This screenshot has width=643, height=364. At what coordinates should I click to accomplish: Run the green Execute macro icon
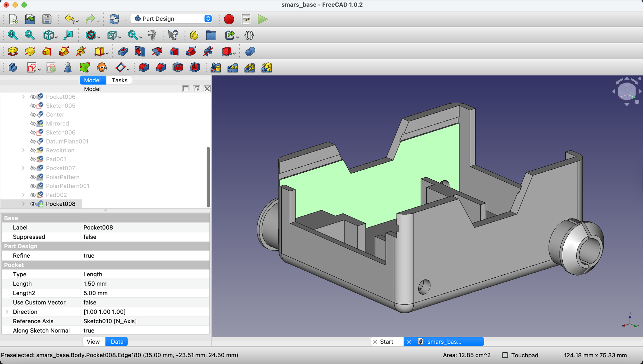pyautogui.click(x=263, y=19)
